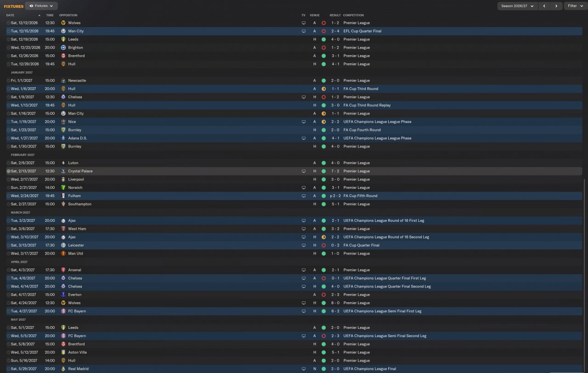588x373 pixels.
Task: Click the loss indicator dot in the Brighton row
Action: [323, 48]
